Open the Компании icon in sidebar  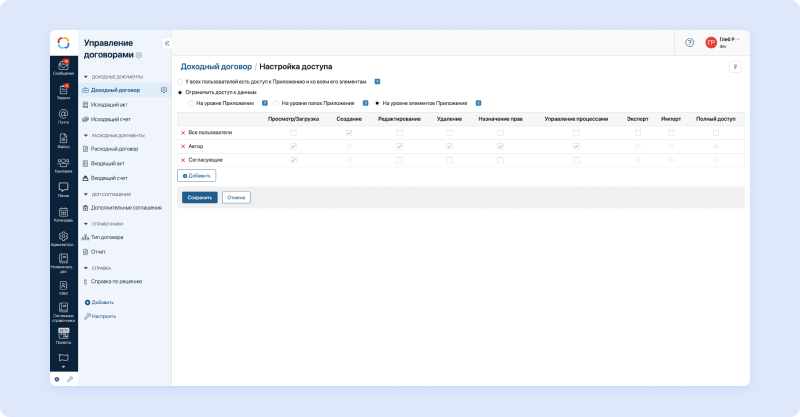click(63, 164)
